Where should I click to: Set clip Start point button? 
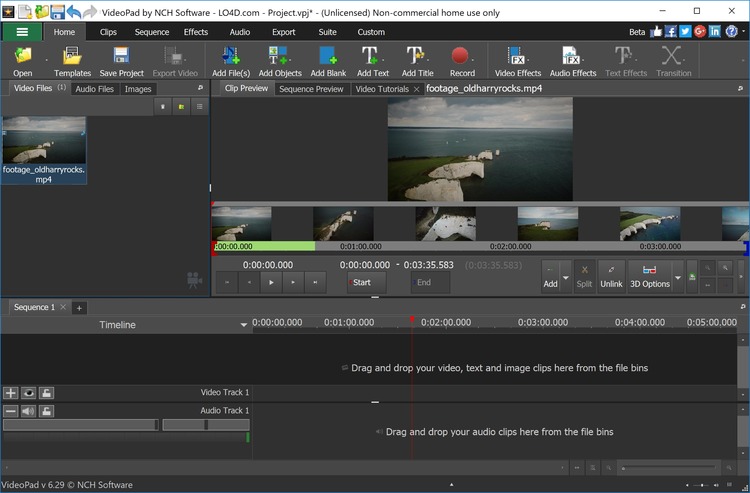(x=366, y=283)
